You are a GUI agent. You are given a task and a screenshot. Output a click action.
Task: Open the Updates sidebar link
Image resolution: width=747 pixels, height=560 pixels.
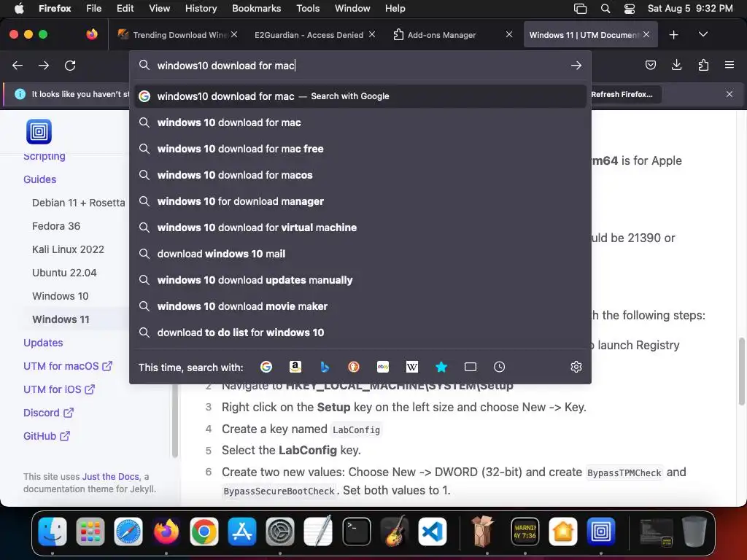click(43, 343)
